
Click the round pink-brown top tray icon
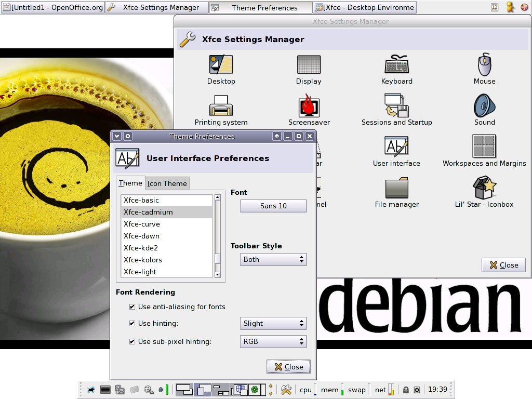524,7
